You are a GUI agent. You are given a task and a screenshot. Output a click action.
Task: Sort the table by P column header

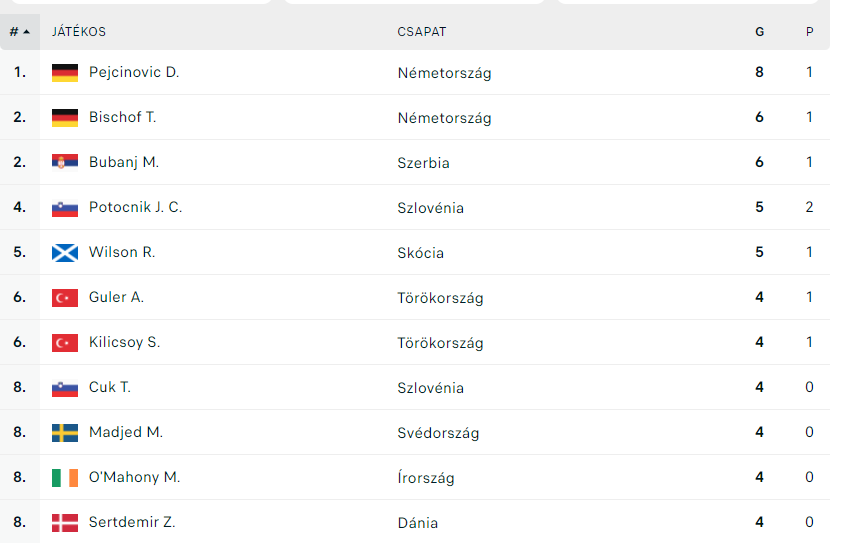click(810, 32)
